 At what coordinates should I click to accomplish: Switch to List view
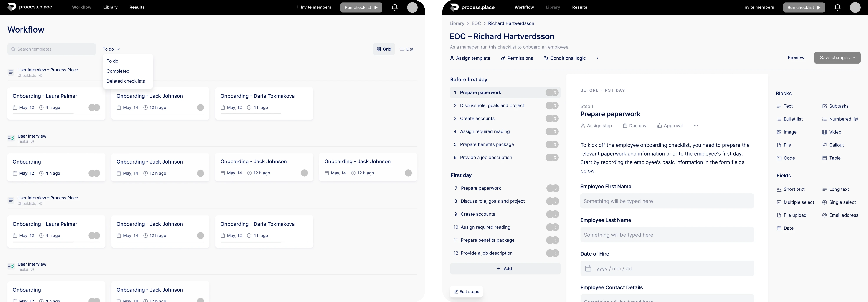(x=406, y=49)
